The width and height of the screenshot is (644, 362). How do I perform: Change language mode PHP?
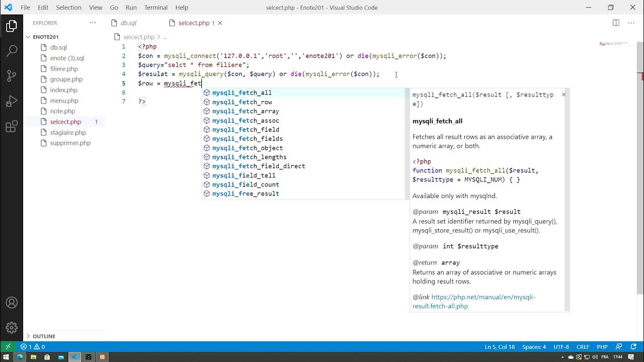pyautogui.click(x=602, y=346)
